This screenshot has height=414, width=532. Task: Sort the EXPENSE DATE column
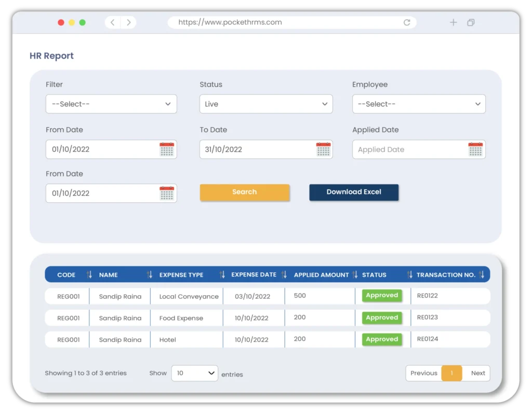[x=284, y=274]
